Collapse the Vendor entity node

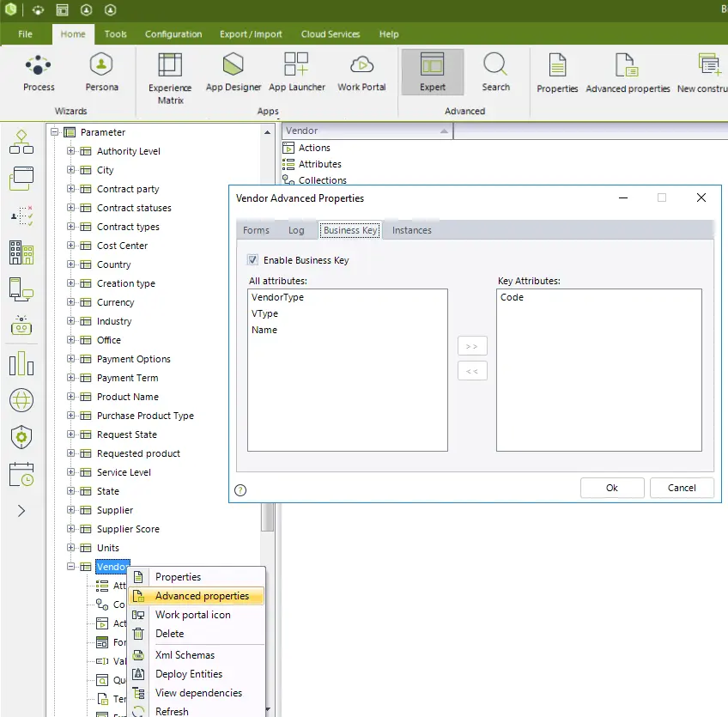[70, 567]
